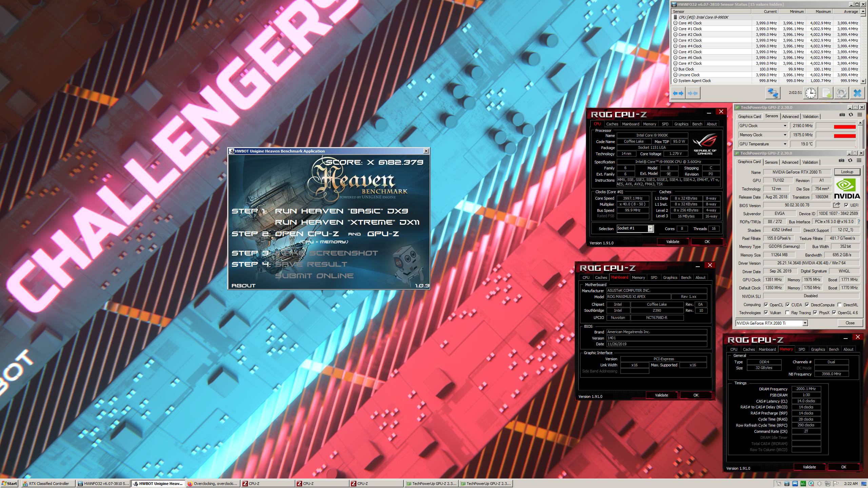
Task: Switch to RTX Classified Controller taskbar item
Action: coord(48,484)
